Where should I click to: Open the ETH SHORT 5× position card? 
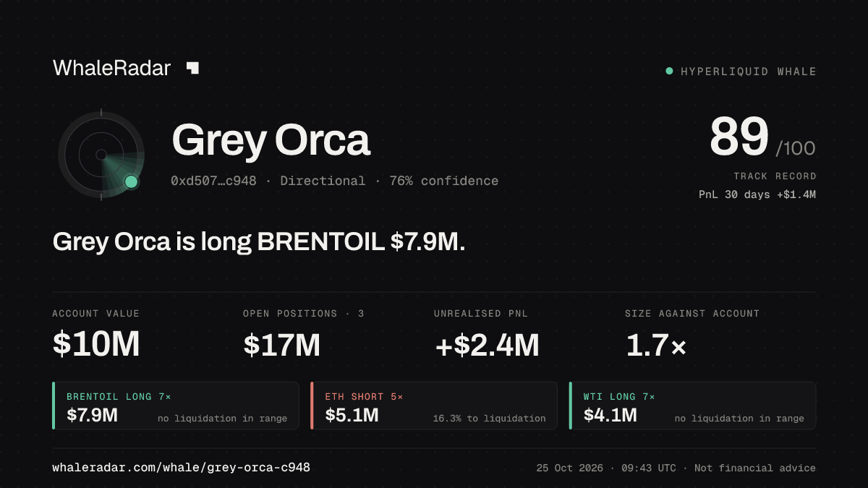[x=434, y=406]
